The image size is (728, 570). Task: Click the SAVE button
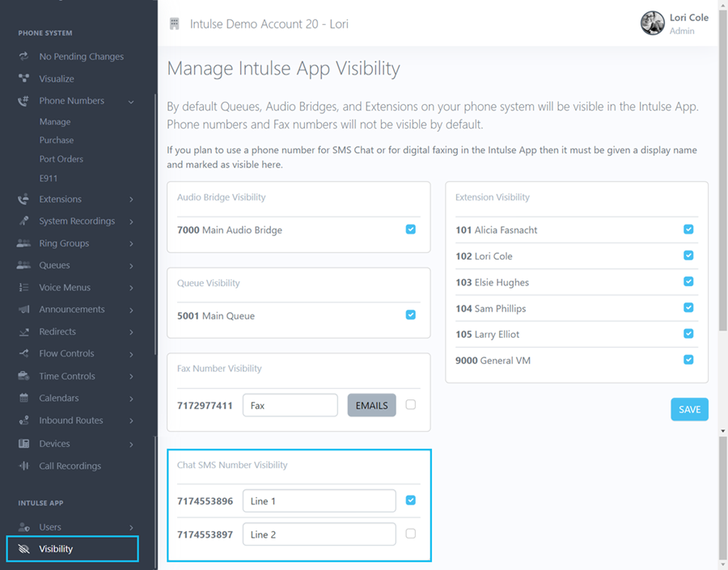click(688, 409)
